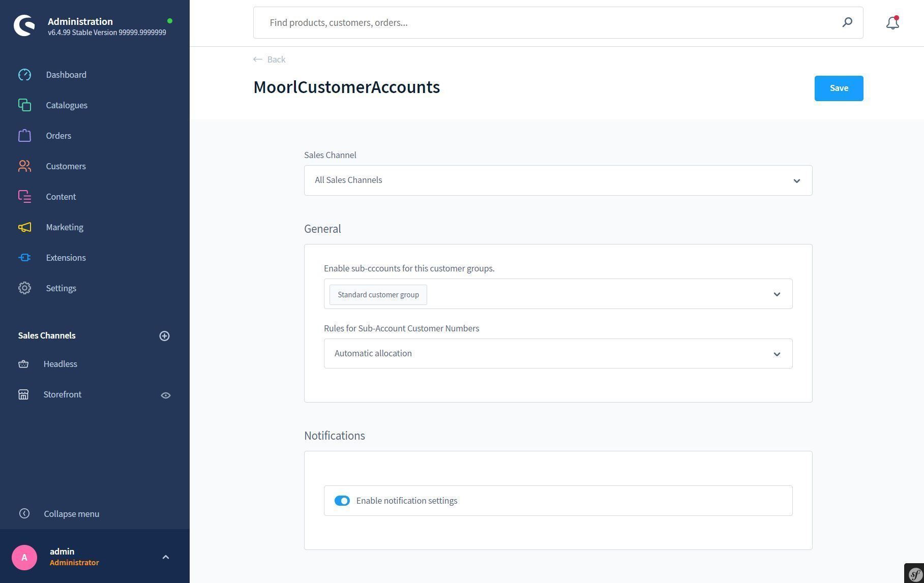Click the search magnifier icon
This screenshot has height=583, width=924.
(847, 22)
